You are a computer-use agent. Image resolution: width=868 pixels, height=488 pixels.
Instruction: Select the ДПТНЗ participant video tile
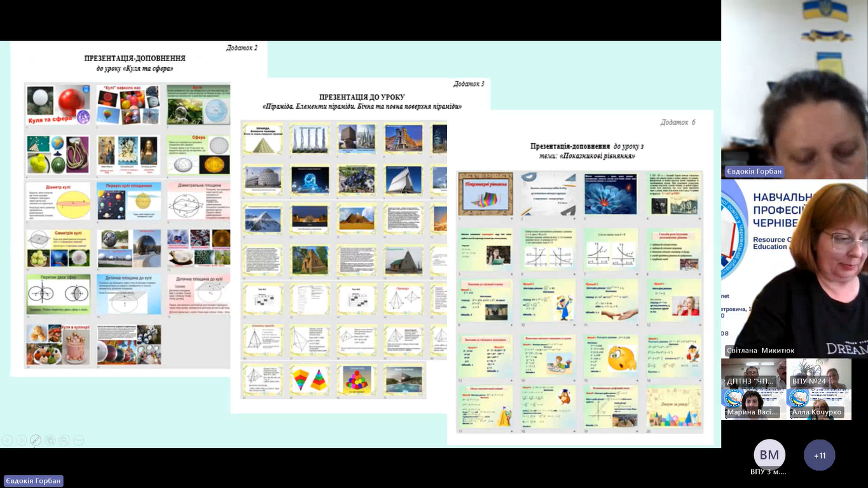(x=754, y=373)
